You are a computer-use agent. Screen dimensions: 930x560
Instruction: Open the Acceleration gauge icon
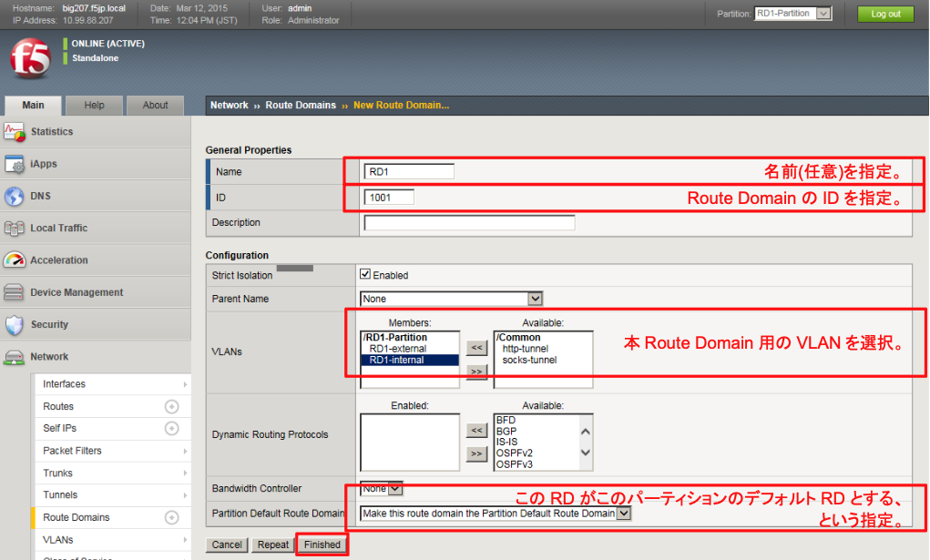point(15,260)
